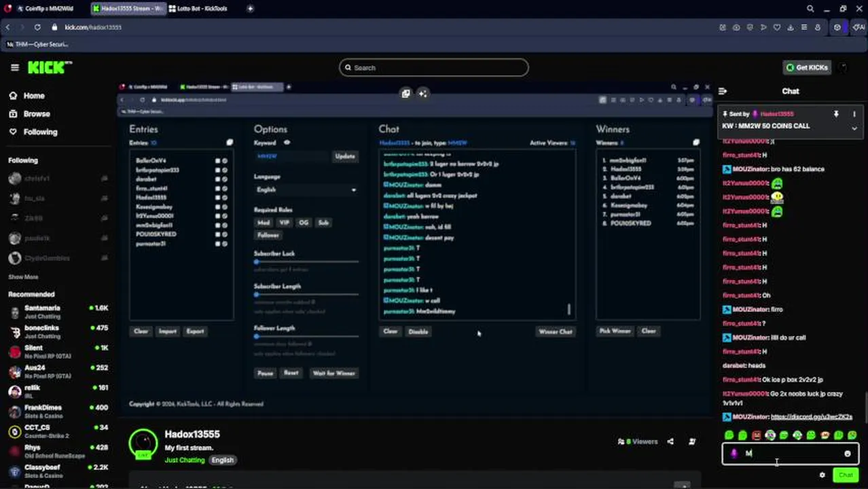868x489 pixels.
Task: Click Export button under Entries
Action: (195, 331)
